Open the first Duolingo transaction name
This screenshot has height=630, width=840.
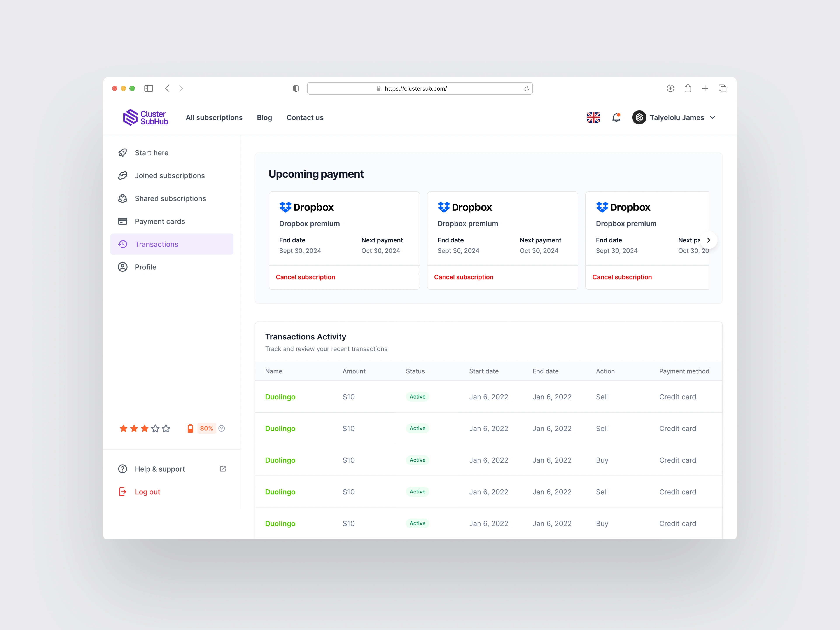tap(280, 397)
